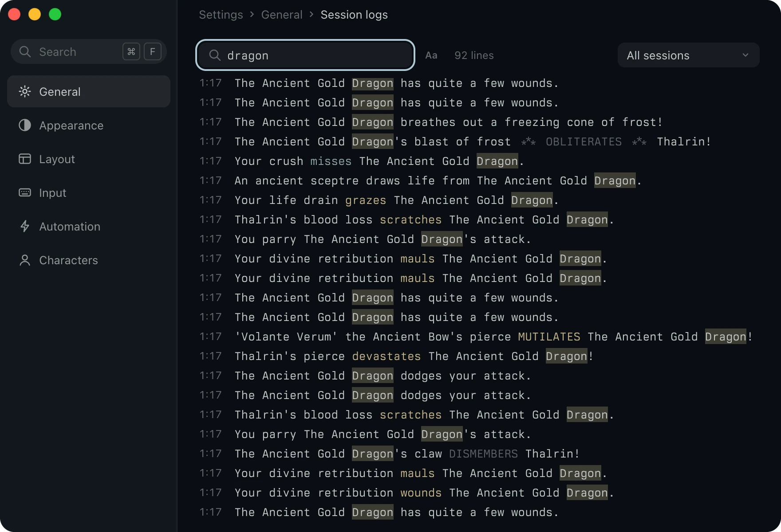Click the 92 lines result count

pyautogui.click(x=474, y=55)
